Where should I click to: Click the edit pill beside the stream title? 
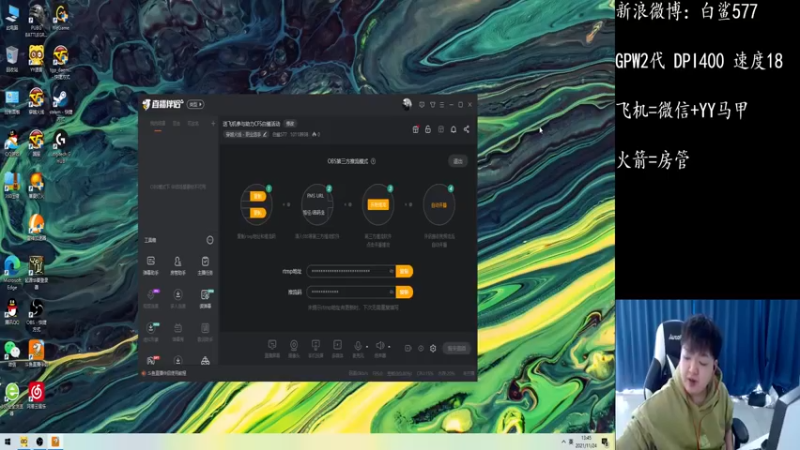coord(290,123)
